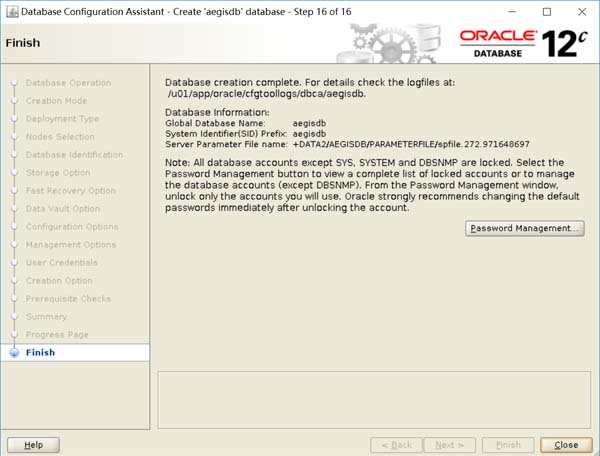
Task: Minimize the Database Configuration Assistant window
Action: point(512,12)
